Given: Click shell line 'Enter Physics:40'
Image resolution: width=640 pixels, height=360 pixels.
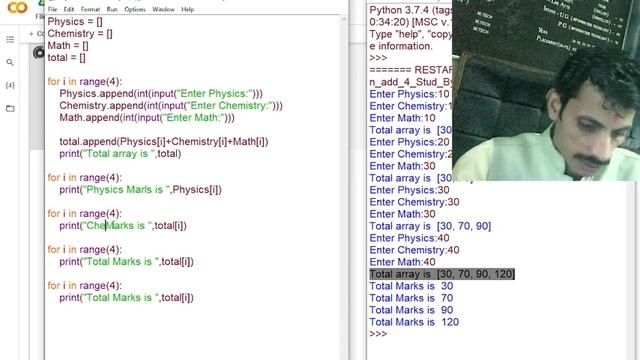Looking at the screenshot, I should pos(409,238).
